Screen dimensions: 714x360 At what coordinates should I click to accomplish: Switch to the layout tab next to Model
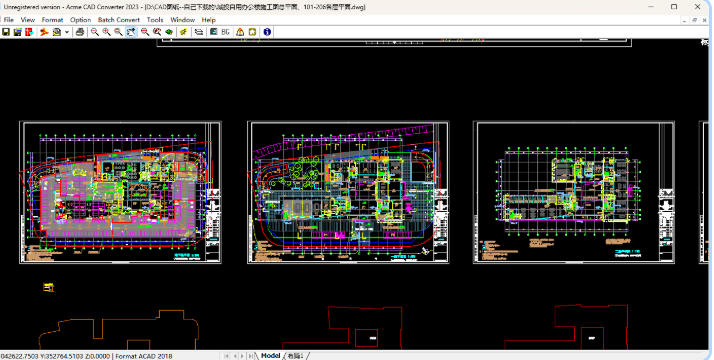pos(295,356)
